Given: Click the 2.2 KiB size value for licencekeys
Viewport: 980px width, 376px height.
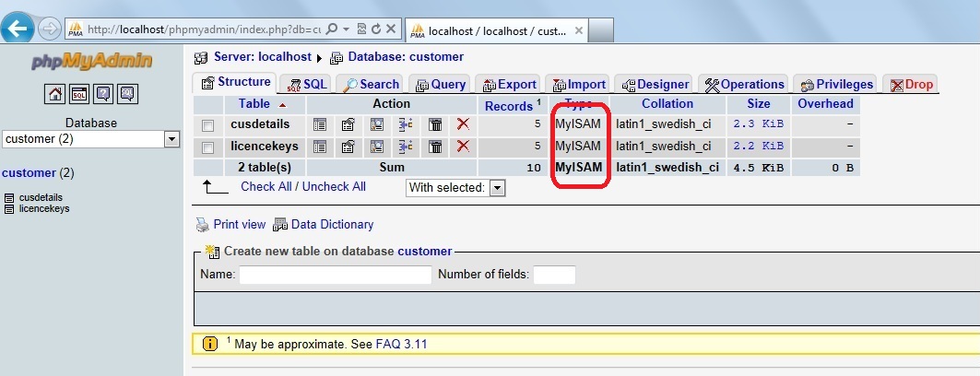Looking at the screenshot, I should coord(758,147).
